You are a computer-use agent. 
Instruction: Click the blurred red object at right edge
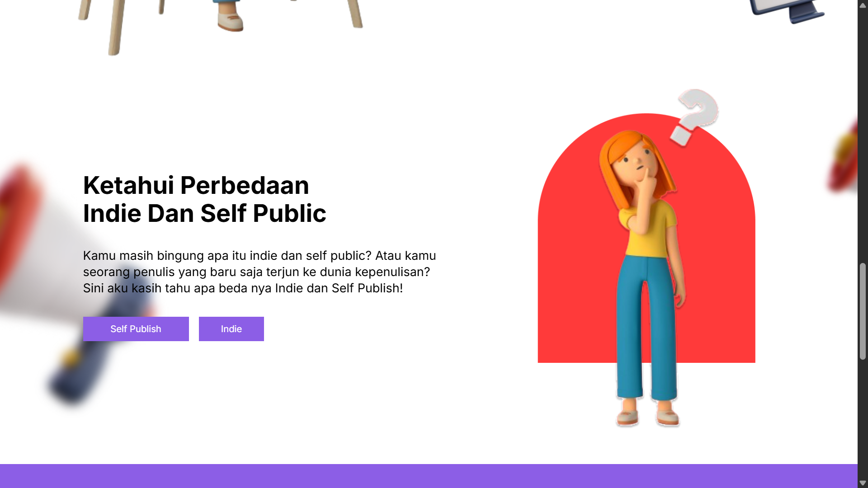[843, 156]
